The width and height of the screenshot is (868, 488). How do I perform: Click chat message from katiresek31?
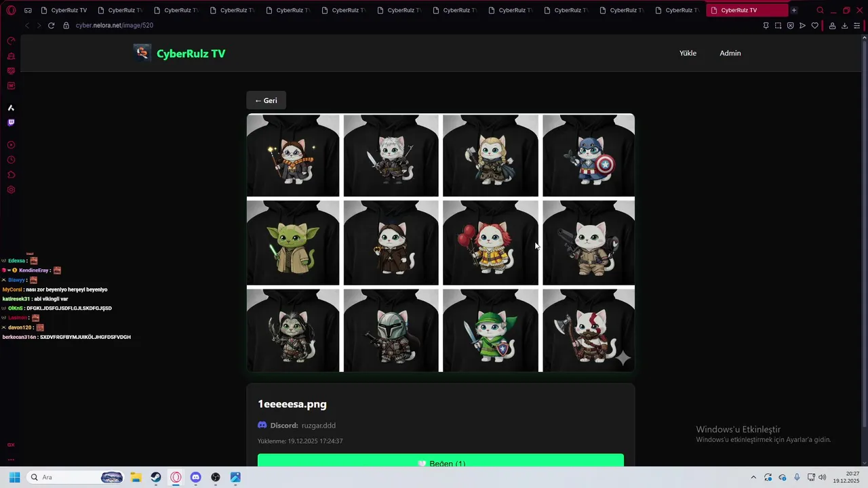click(35, 299)
